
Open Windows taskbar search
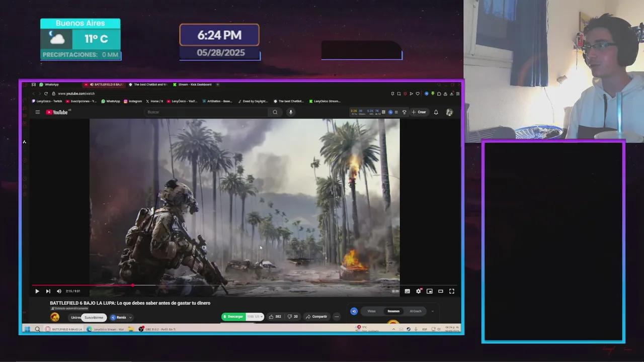[37, 329]
